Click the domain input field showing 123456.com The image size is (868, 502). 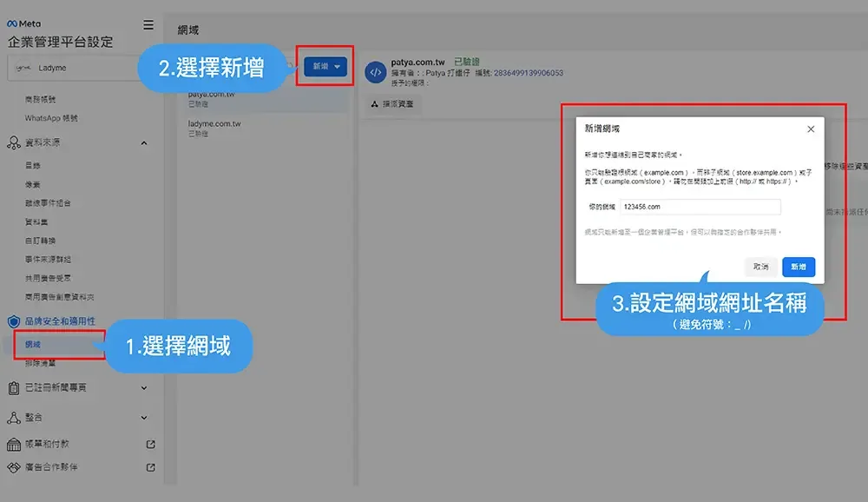[700, 207]
